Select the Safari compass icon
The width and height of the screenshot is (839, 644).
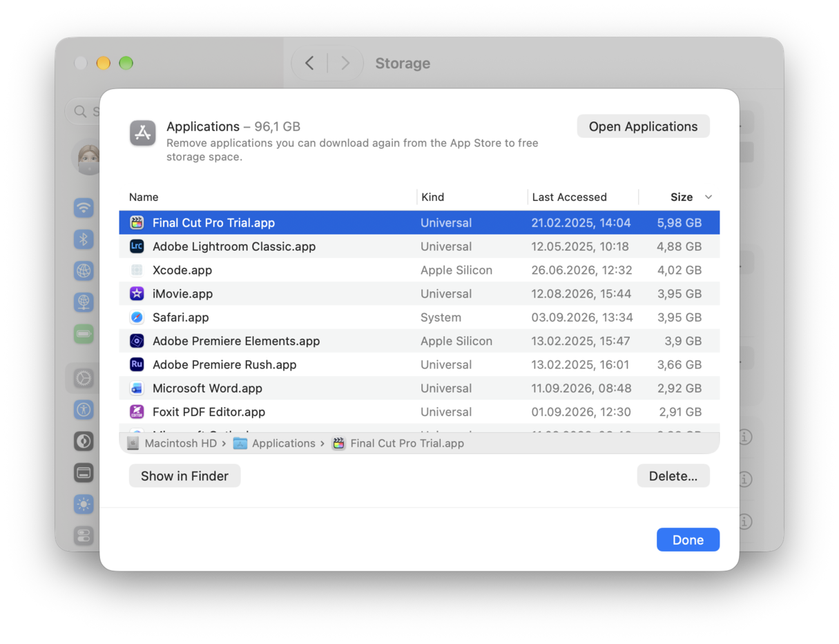pos(137,318)
